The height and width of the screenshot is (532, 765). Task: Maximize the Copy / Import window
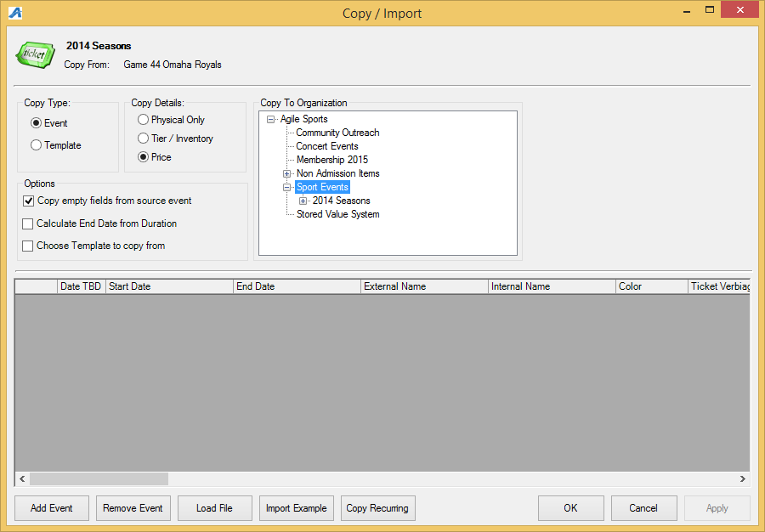click(710, 9)
